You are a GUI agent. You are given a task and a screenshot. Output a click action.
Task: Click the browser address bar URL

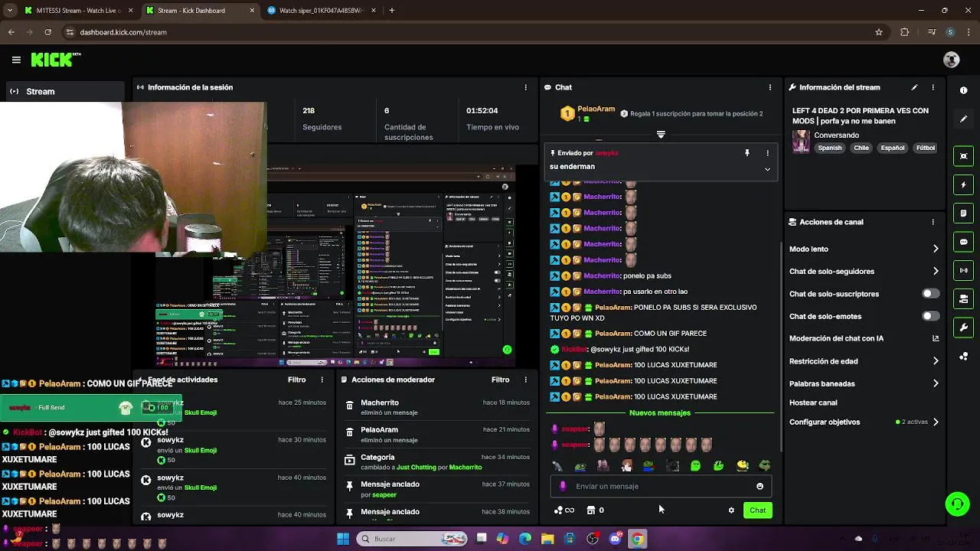coord(123,32)
